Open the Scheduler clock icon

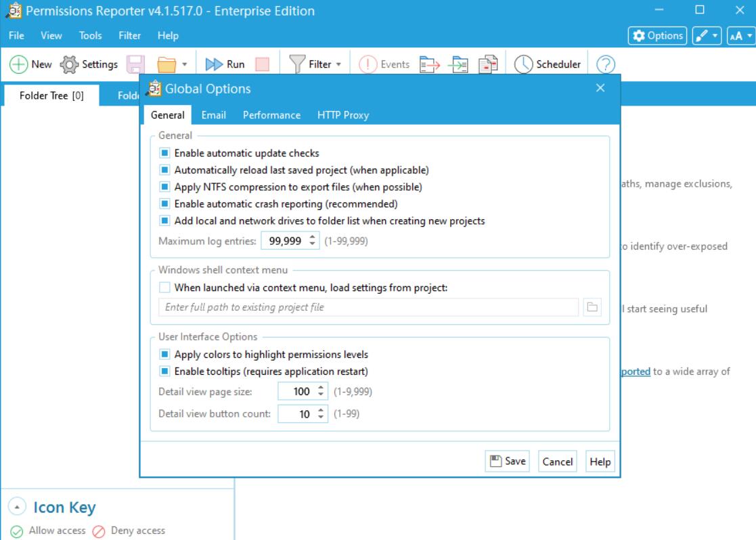click(523, 64)
